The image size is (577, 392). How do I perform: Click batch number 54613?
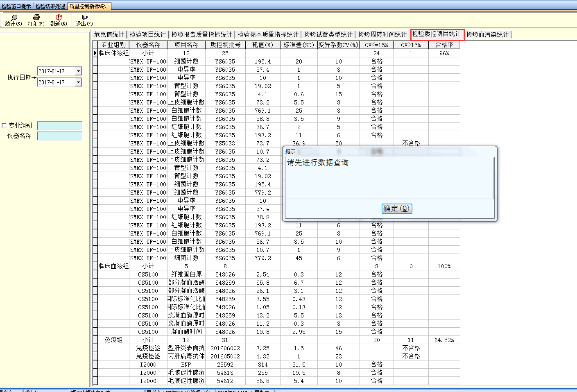click(x=225, y=373)
